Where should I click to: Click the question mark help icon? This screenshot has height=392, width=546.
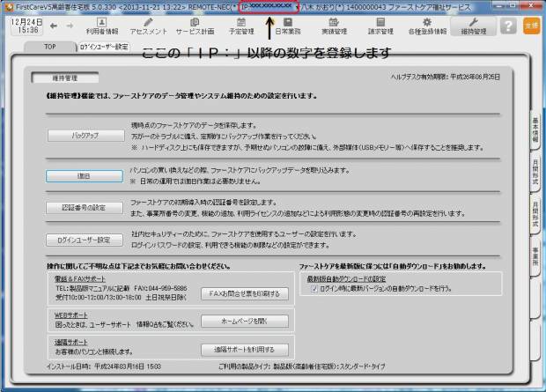[508, 26]
